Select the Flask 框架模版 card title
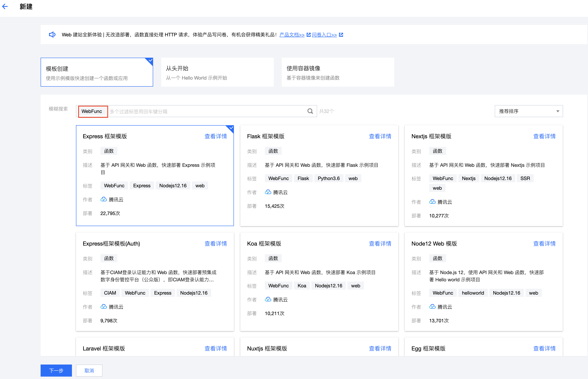Viewport: 588px width, 379px height. (x=266, y=136)
